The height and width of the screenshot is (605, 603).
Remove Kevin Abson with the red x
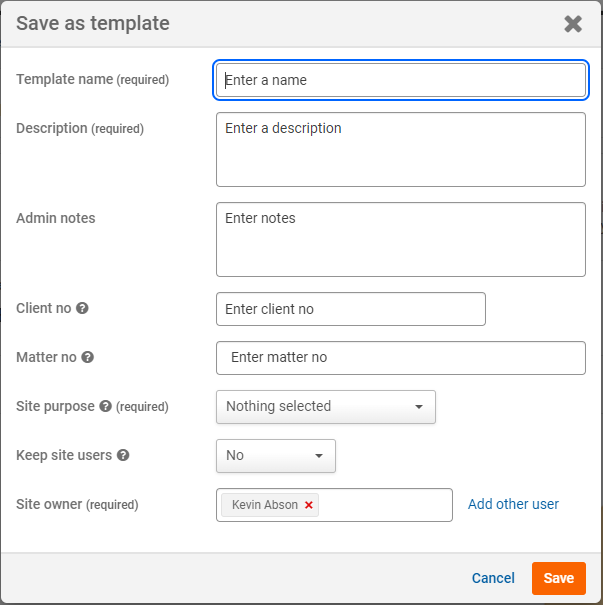[309, 505]
